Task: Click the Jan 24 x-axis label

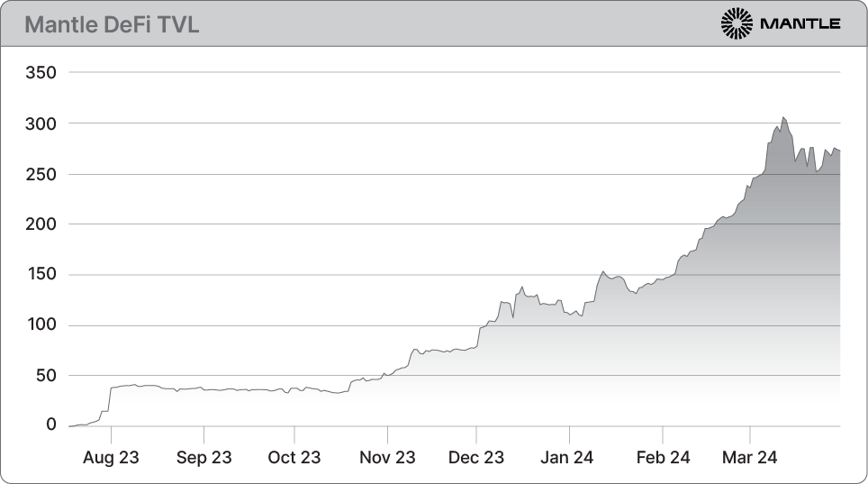Action: pyautogui.click(x=567, y=457)
